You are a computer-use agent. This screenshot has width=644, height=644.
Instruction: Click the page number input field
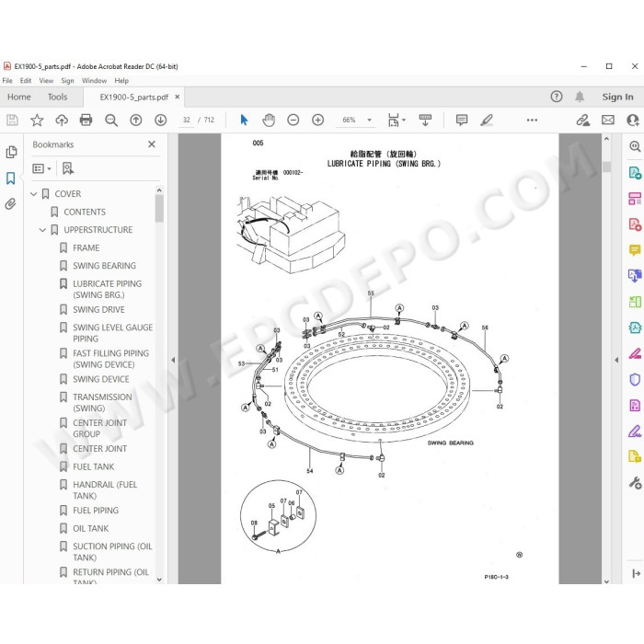pos(187,120)
